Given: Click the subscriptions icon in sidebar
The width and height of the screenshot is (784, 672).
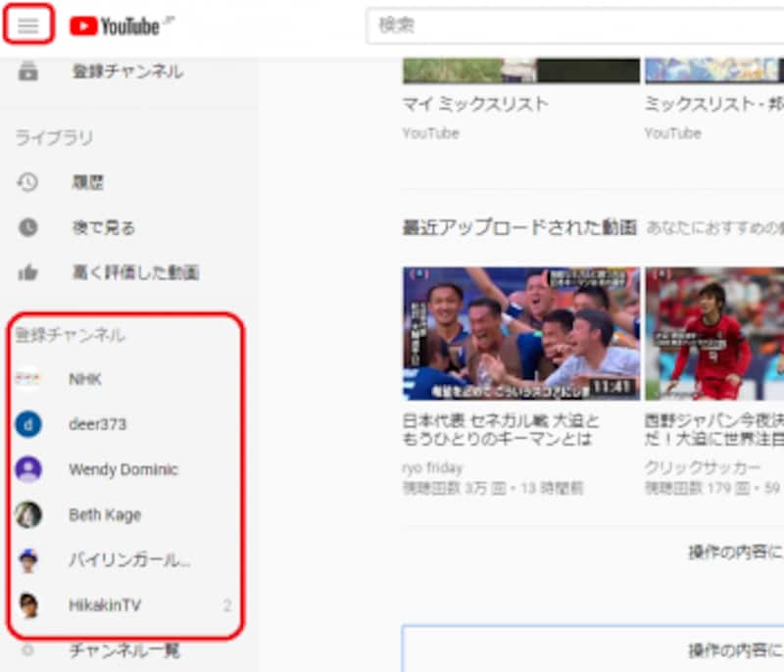Looking at the screenshot, I should [28, 72].
